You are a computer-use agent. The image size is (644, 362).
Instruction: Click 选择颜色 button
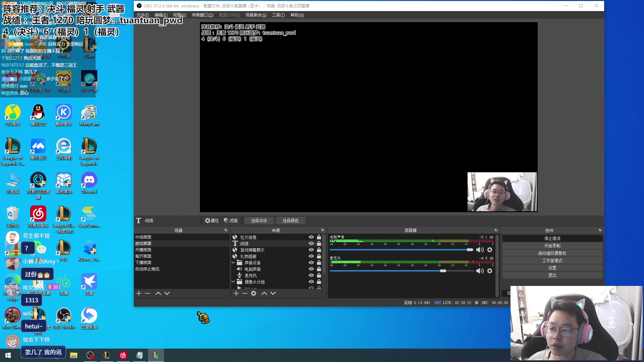290,221
